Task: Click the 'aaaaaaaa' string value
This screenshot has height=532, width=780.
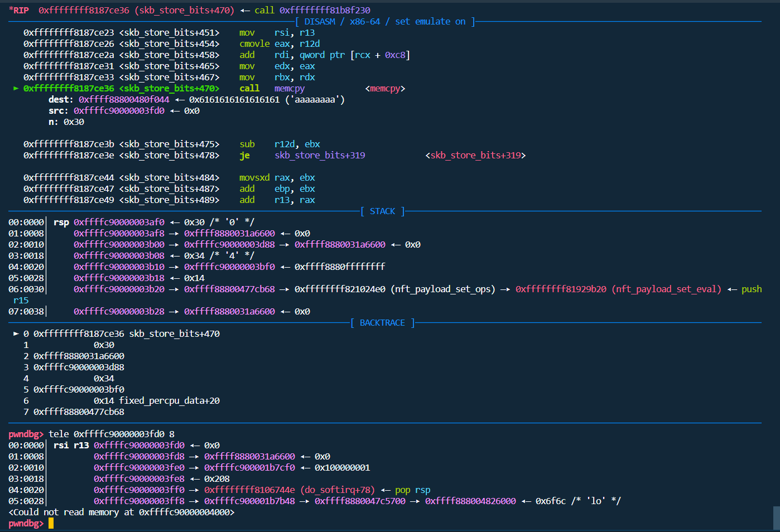Action: point(315,99)
